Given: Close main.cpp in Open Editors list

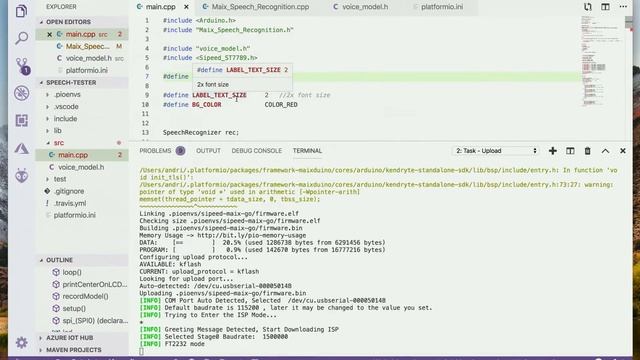Looking at the screenshot, I should (49, 34).
